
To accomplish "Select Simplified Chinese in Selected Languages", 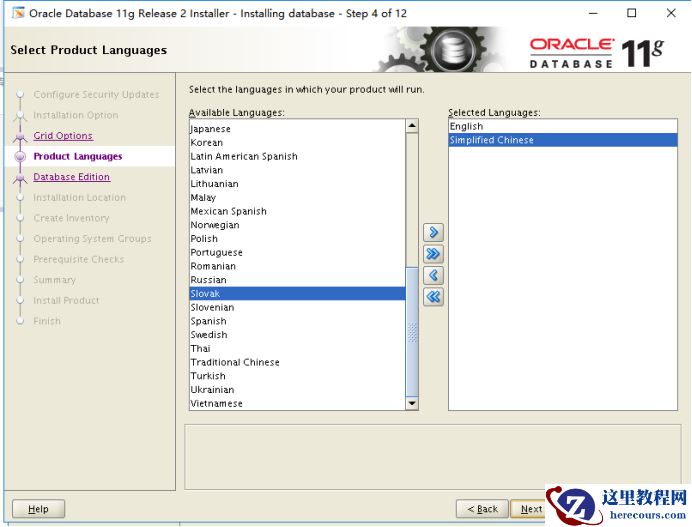I will pyautogui.click(x=563, y=140).
